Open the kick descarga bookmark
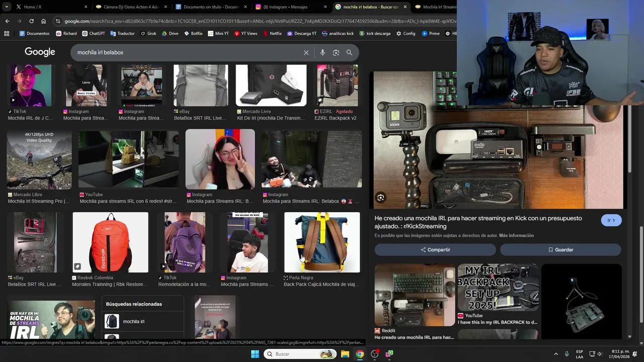The image size is (644, 362). 374,34
